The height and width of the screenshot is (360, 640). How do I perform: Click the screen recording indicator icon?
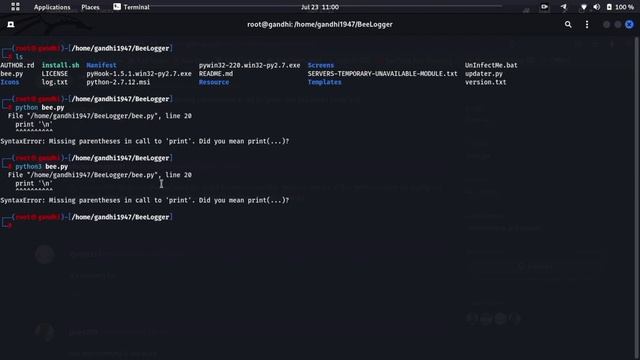544,7
